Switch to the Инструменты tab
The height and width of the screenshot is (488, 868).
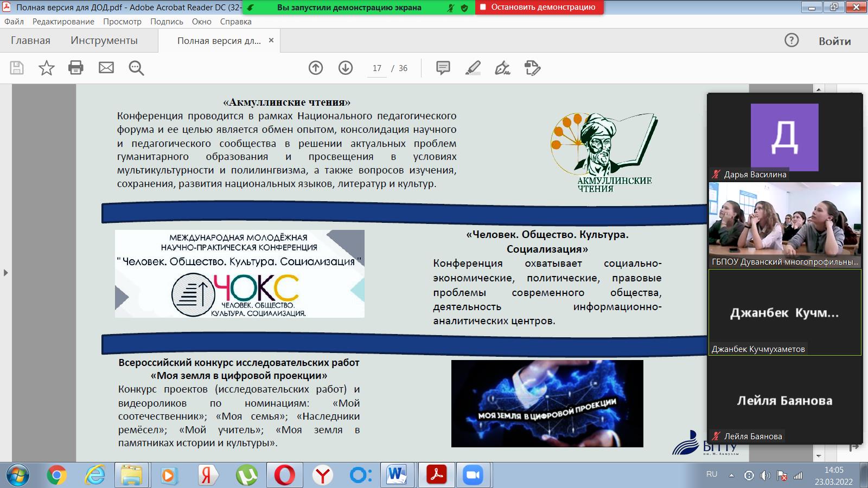104,41
